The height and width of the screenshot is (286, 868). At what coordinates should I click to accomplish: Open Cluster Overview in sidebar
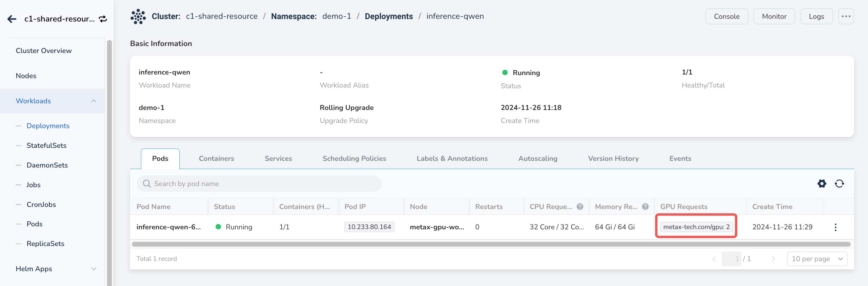(x=44, y=51)
